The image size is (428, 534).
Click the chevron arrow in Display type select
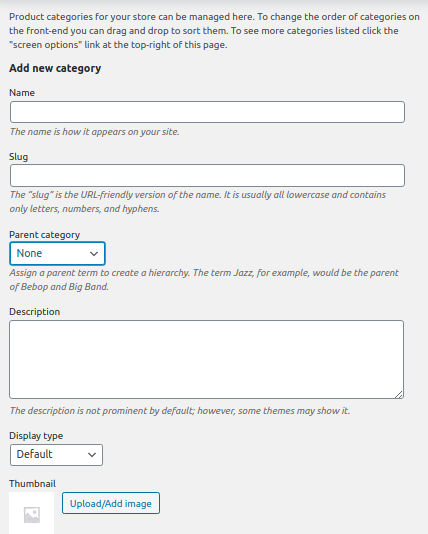(x=92, y=455)
